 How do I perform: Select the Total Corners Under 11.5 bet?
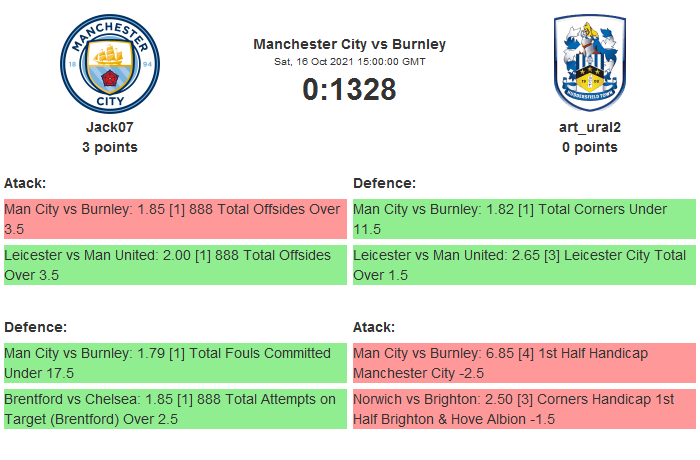(x=523, y=219)
